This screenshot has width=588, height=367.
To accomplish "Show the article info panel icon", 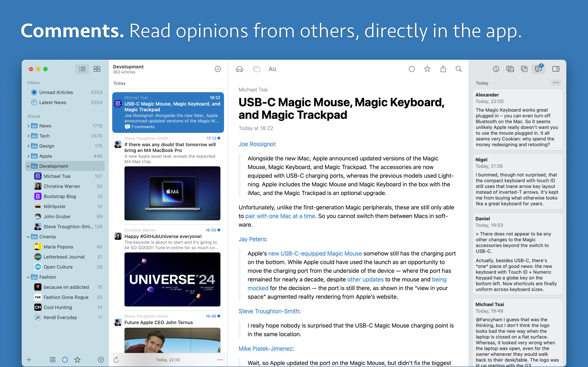I will (x=496, y=69).
